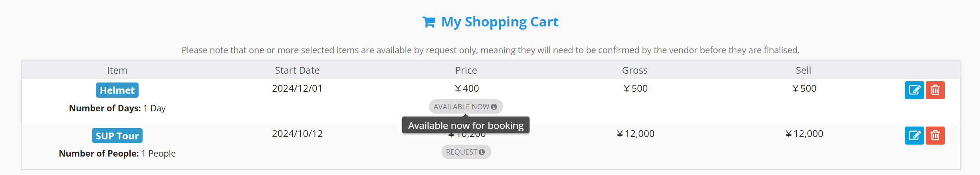Click the shopping cart icon in heading

coord(429,22)
